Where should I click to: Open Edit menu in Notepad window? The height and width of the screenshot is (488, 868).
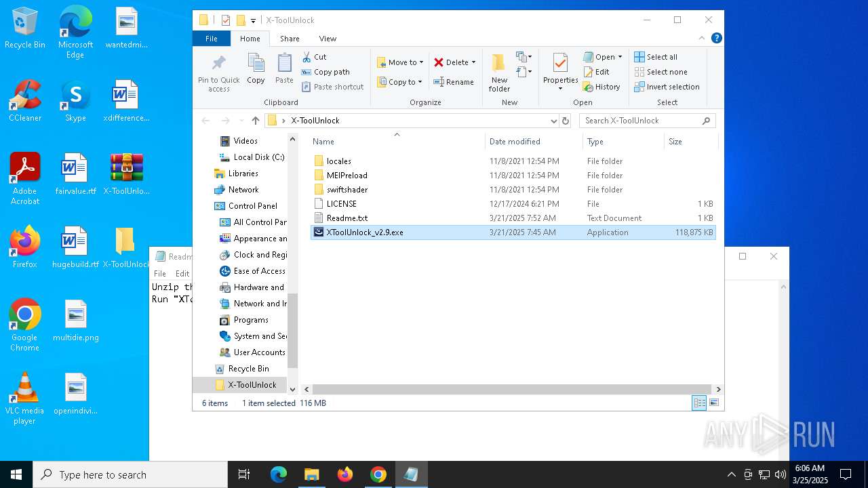click(x=182, y=274)
